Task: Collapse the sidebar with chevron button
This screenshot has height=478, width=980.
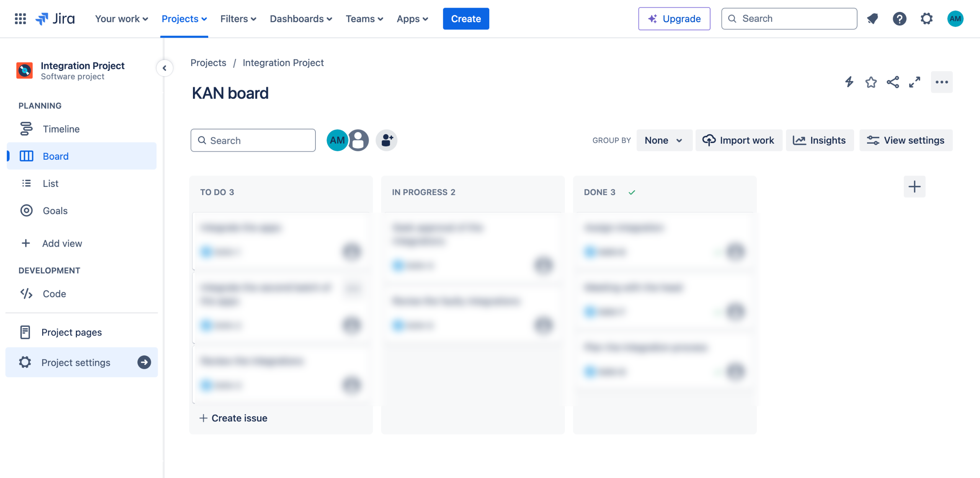Action: (x=165, y=68)
